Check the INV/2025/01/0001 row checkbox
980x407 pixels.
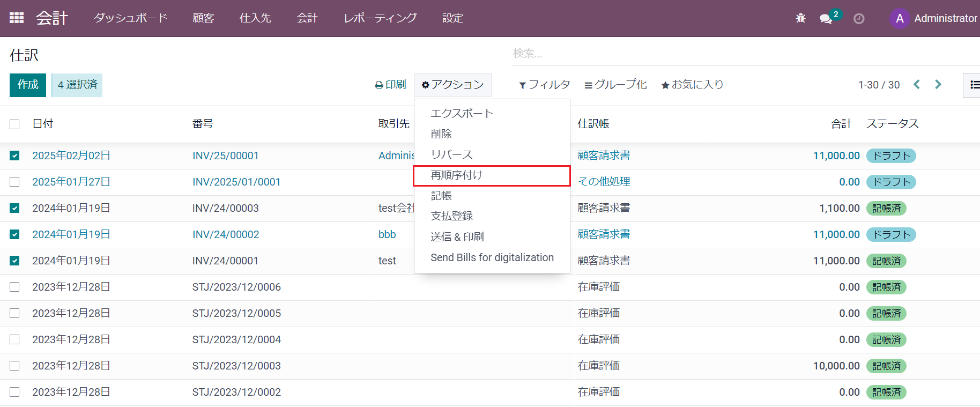[x=14, y=182]
